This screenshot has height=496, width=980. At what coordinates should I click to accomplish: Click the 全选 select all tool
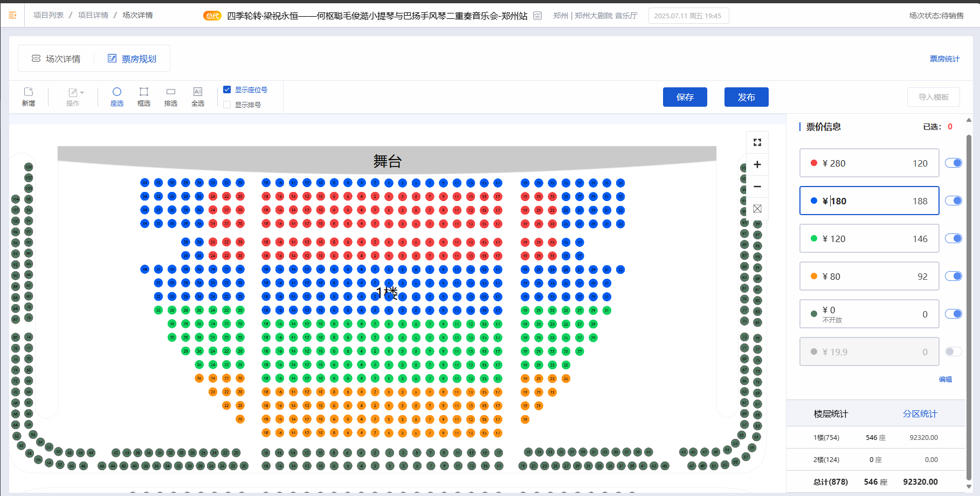(198, 97)
